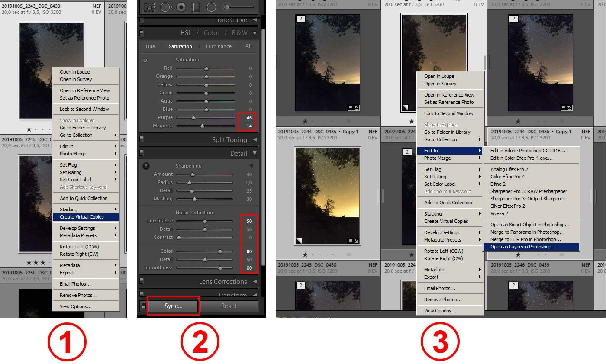Set one-star rating under the DSC_0435 thumbnail

click(305, 122)
